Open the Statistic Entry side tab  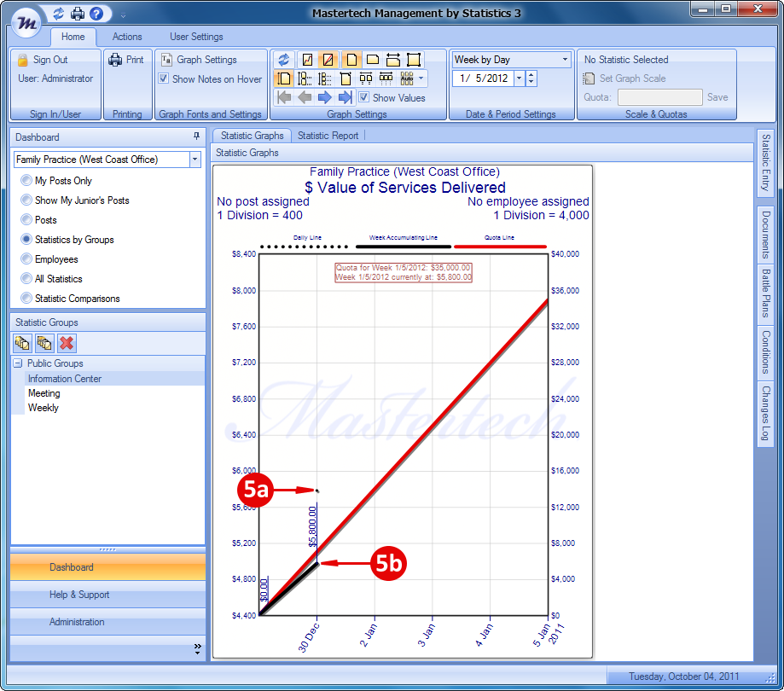pyautogui.click(x=765, y=163)
